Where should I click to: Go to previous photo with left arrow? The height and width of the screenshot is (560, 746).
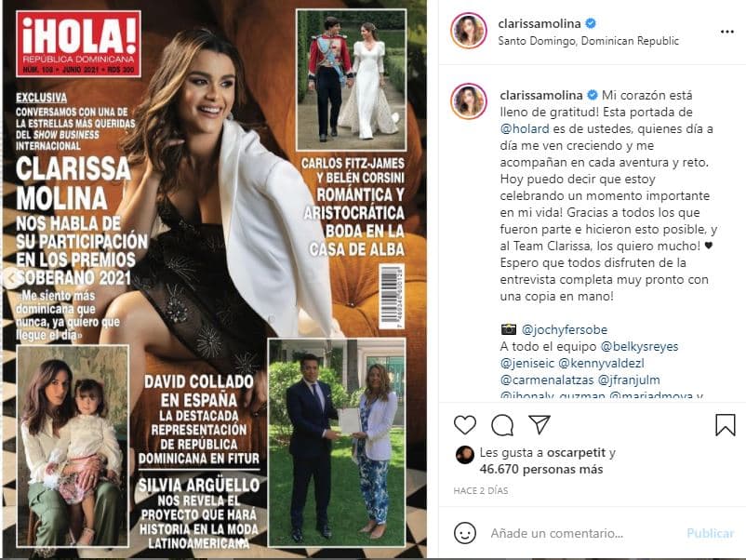click(x=11, y=279)
